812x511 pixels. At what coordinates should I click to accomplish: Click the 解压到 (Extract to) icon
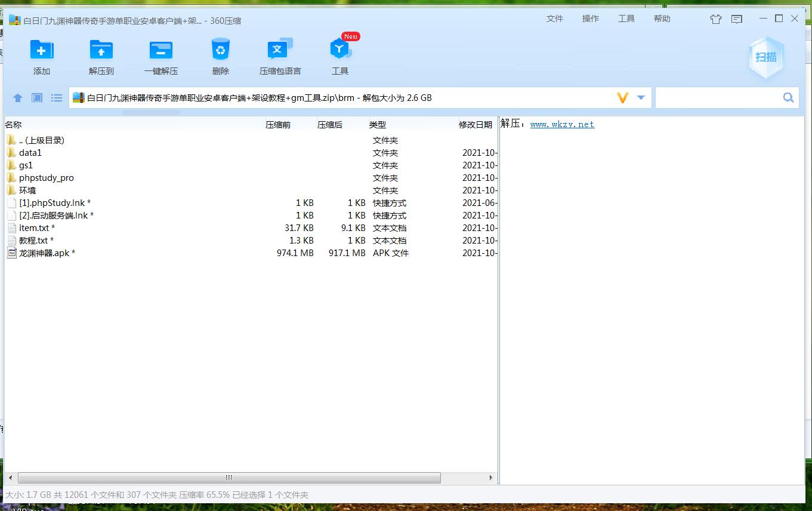click(101, 51)
